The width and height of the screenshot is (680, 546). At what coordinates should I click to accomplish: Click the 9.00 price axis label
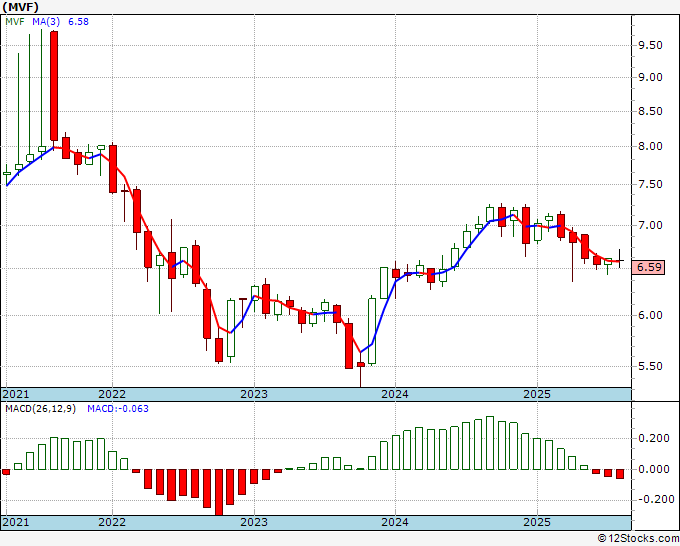click(650, 77)
